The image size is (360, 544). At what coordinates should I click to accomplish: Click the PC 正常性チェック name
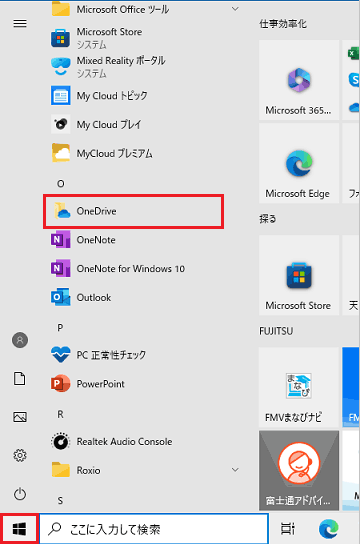tap(111, 355)
